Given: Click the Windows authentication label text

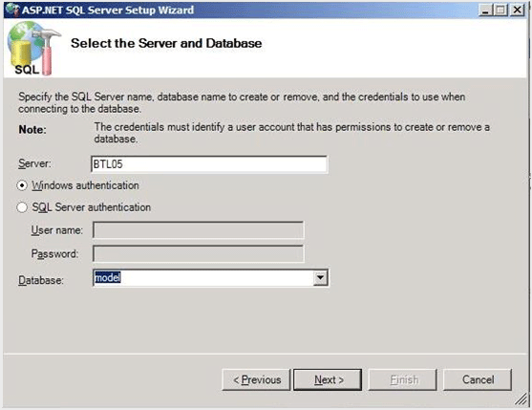Looking at the screenshot, I should (x=85, y=185).
